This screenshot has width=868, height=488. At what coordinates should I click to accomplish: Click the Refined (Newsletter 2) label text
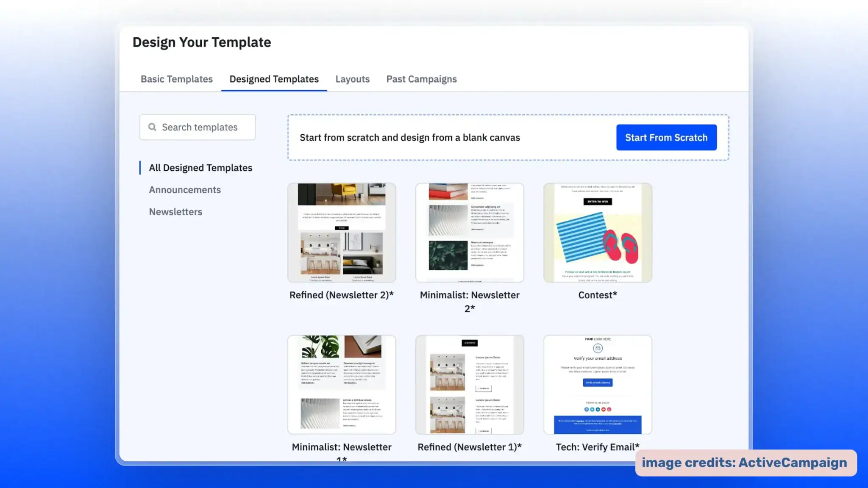tap(342, 295)
